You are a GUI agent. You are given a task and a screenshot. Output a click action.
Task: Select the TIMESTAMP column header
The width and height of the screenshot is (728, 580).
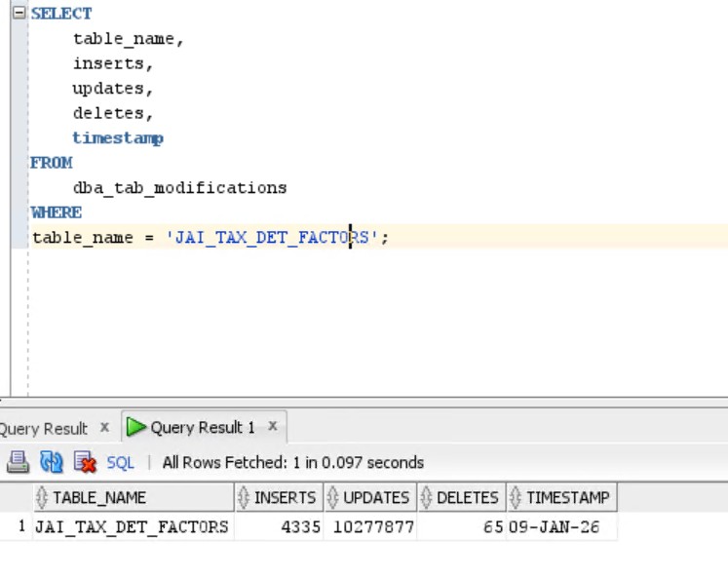(x=567, y=498)
